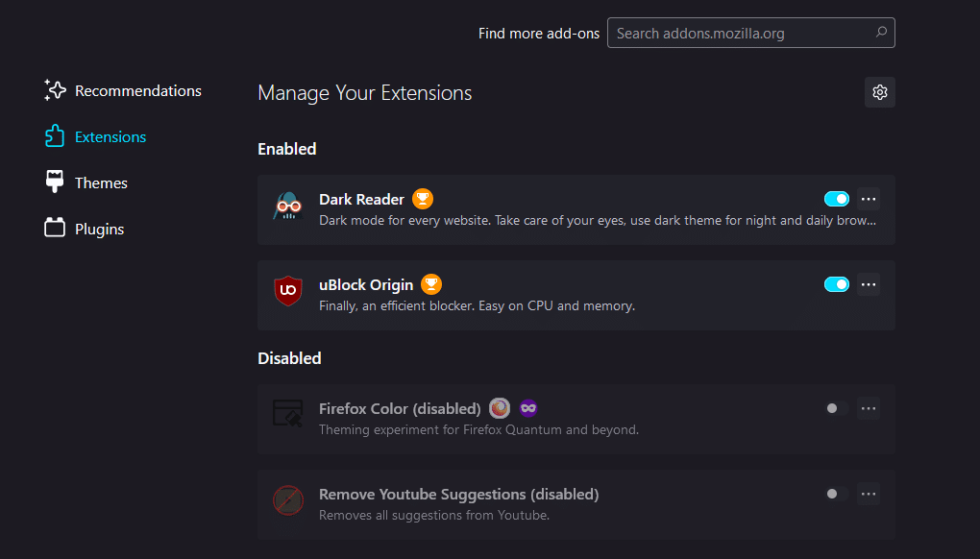The height and width of the screenshot is (559, 980).
Task: Open the Plugins category
Action: pyautogui.click(x=99, y=230)
